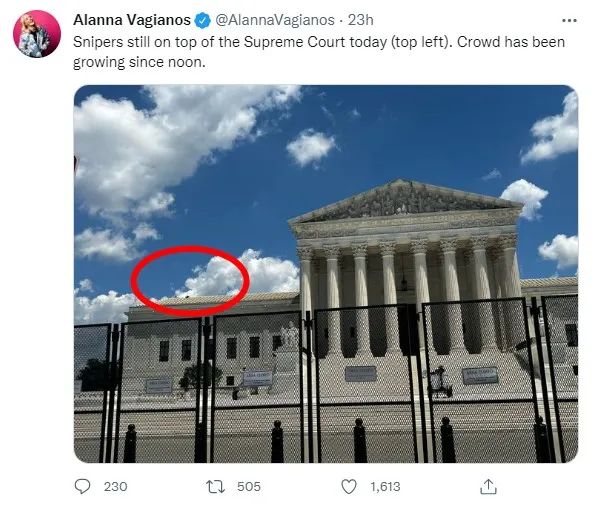Click the 1,613 likes count

tap(385, 487)
